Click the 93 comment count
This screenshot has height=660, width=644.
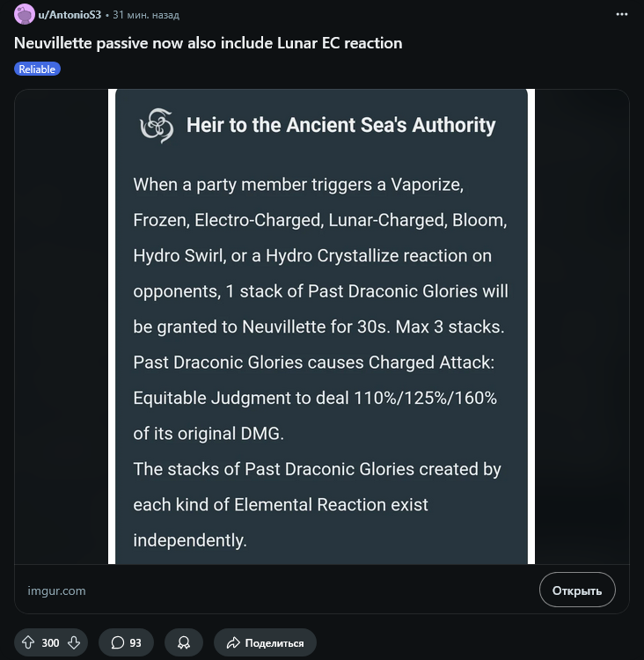(x=135, y=643)
